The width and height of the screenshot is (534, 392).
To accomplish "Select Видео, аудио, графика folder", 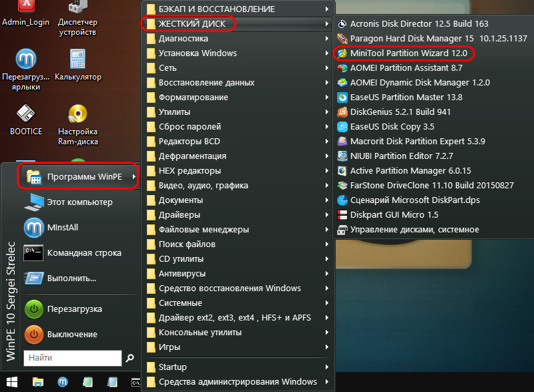I will click(x=238, y=185).
